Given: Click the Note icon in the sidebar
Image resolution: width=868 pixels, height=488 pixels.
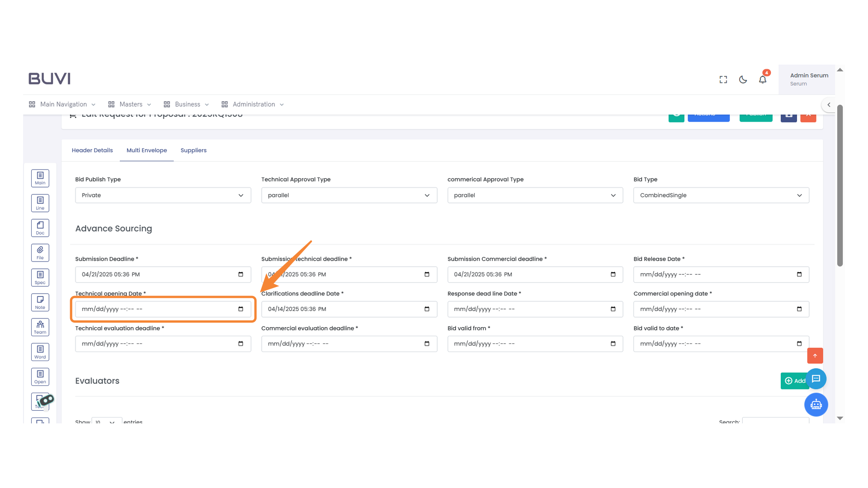Looking at the screenshot, I should (x=40, y=302).
